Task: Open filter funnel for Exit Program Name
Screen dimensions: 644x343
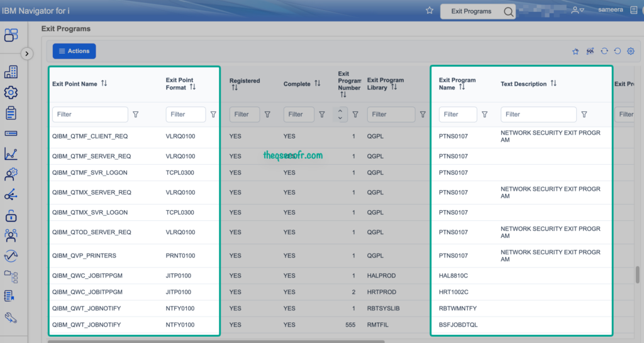Action: (485, 115)
